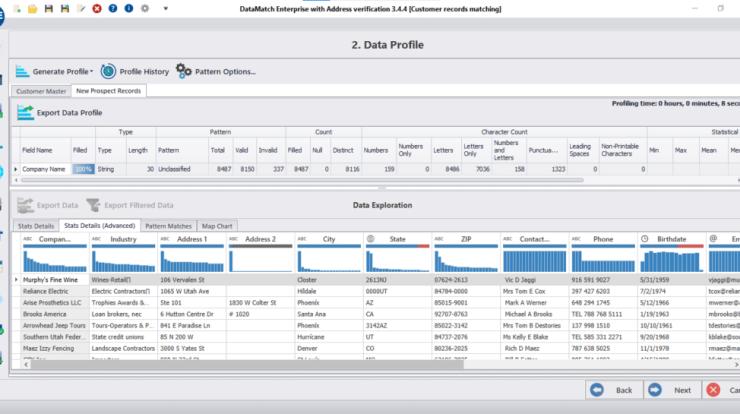Screen dimensions: 740x414
Task: Click the Contact column ABC type icon
Action: tap(507, 239)
